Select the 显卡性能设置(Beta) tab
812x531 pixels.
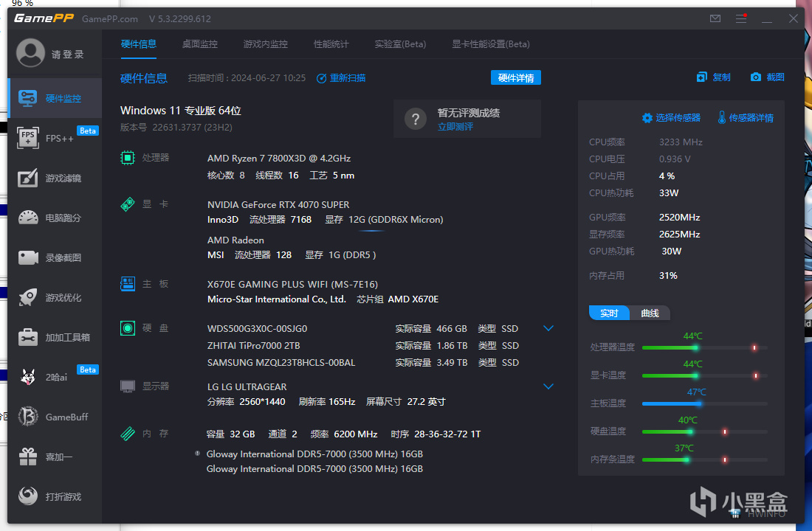(491, 44)
